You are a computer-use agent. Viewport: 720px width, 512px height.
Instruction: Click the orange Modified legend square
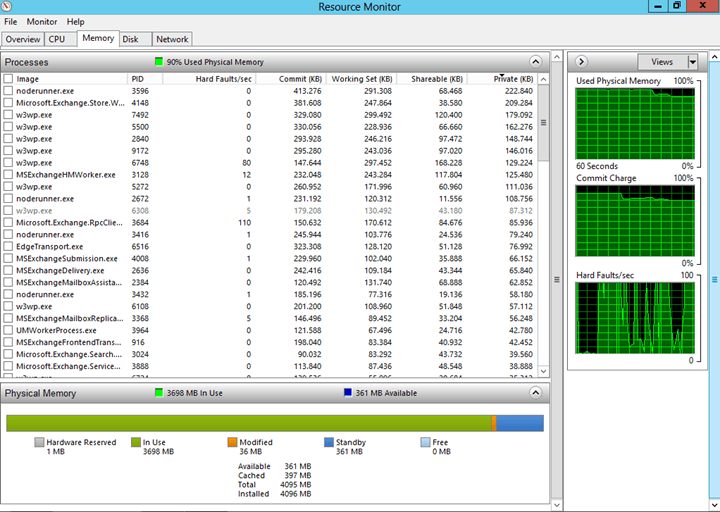pyautogui.click(x=232, y=442)
